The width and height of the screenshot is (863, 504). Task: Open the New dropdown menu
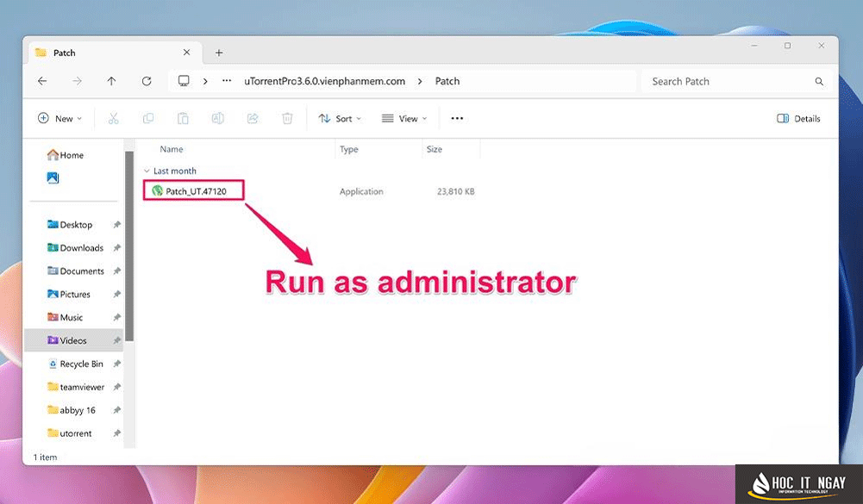click(60, 118)
